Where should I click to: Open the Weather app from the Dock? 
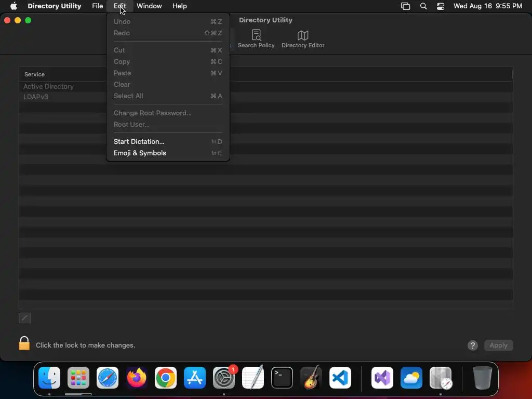[x=411, y=377]
